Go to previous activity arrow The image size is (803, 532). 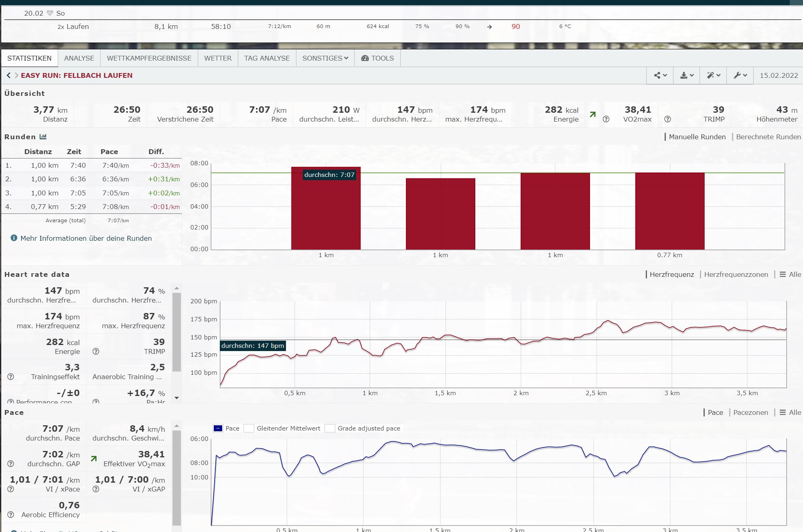pos(8,75)
